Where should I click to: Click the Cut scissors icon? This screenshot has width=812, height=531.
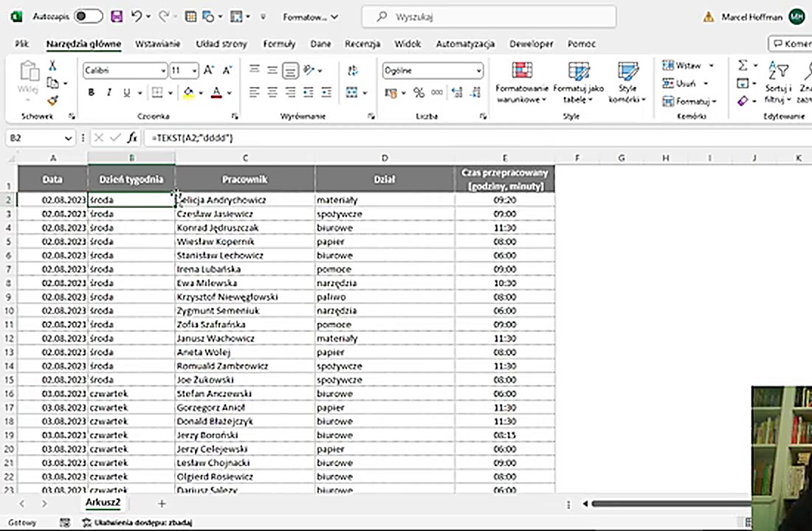click(52, 66)
